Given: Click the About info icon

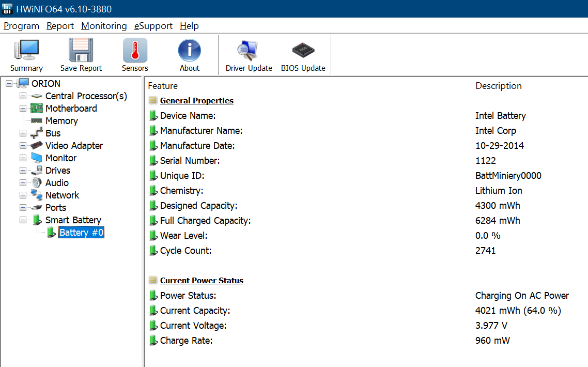Looking at the screenshot, I should [x=190, y=50].
